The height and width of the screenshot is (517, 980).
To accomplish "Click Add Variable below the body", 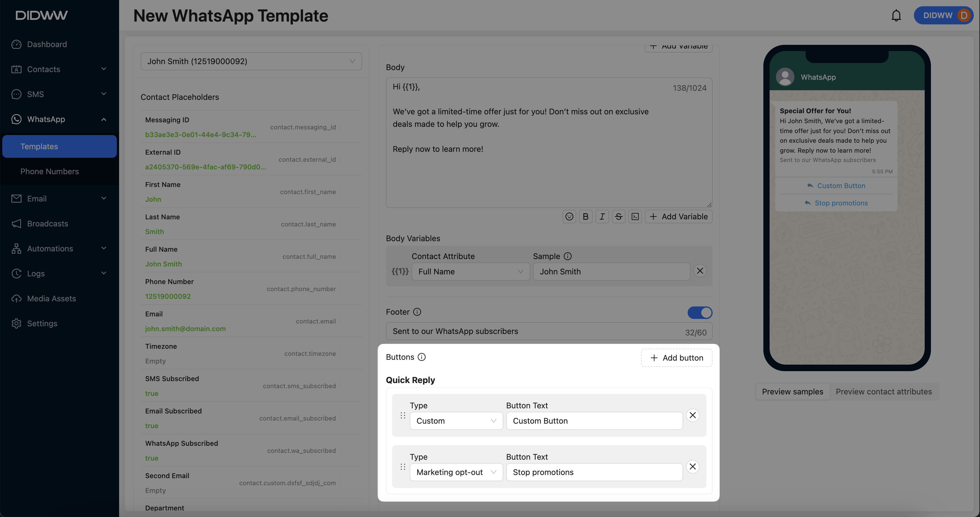I will point(679,217).
